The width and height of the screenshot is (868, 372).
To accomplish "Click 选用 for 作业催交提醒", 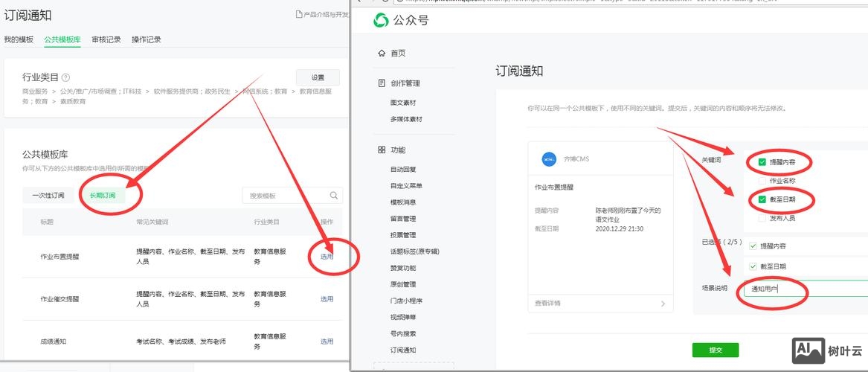I will (327, 299).
